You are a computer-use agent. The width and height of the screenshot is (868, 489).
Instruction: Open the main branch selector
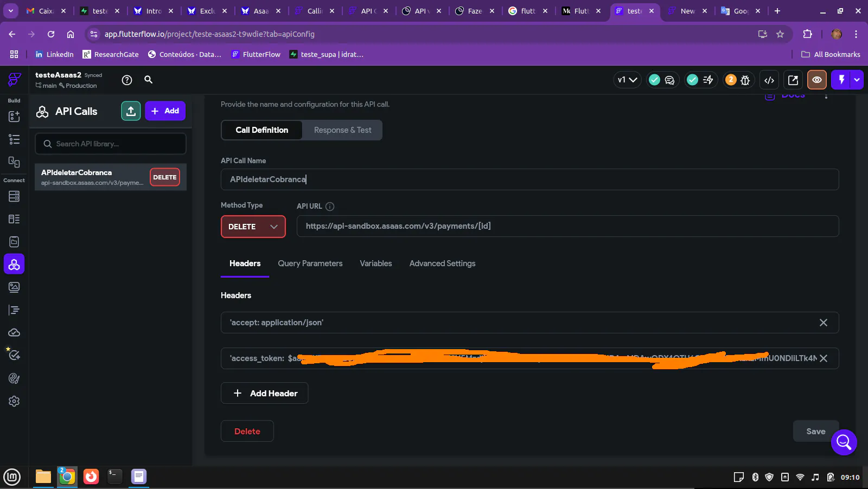[46, 86]
